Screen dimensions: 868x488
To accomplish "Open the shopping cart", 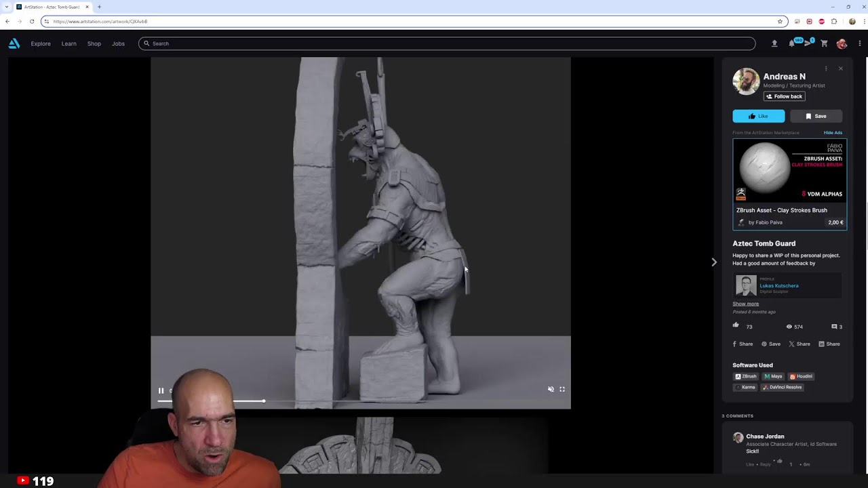I will tap(825, 43).
